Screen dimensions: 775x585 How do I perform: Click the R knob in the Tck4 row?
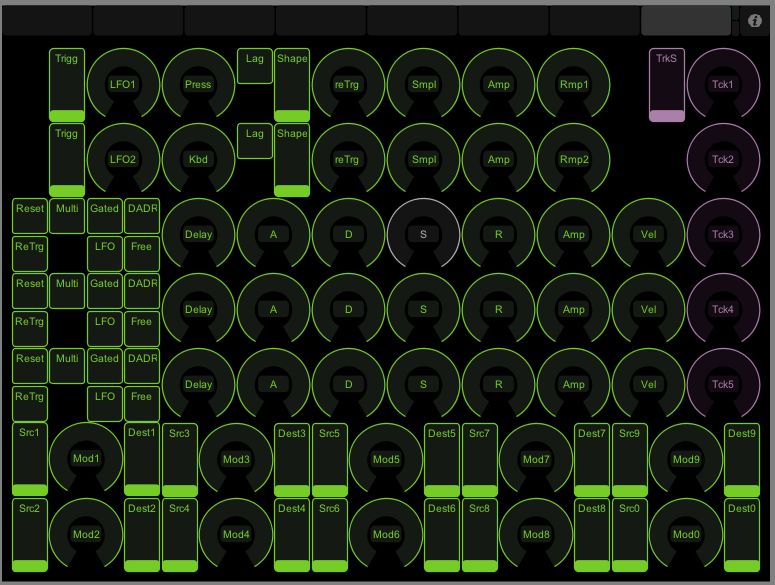coord(499,310)
